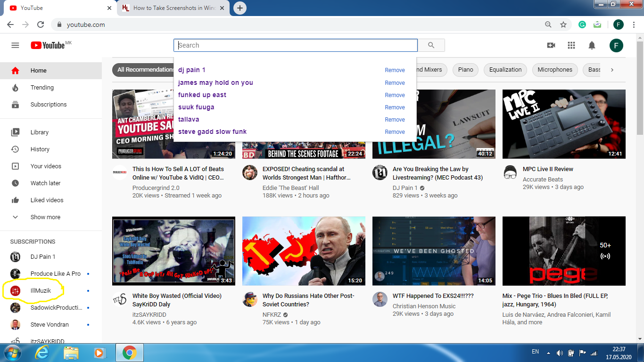Open the Eddie 'The Beast' Hall channel avatar

point(250,173)
